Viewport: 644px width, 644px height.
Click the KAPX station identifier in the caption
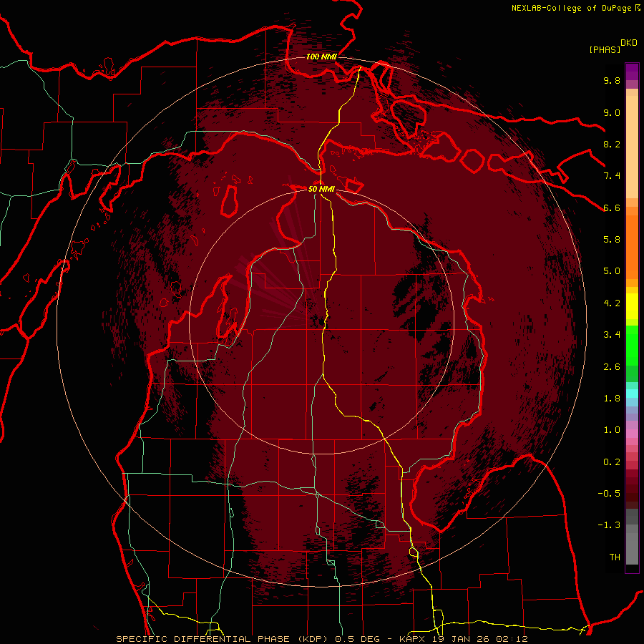pos(413,639)
